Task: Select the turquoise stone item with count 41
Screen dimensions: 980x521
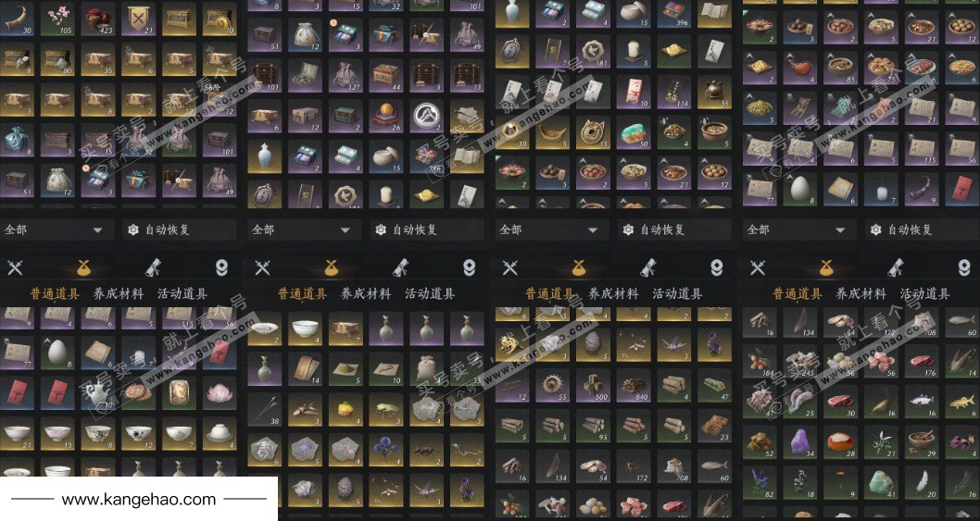Action: [x=883, y=483]
